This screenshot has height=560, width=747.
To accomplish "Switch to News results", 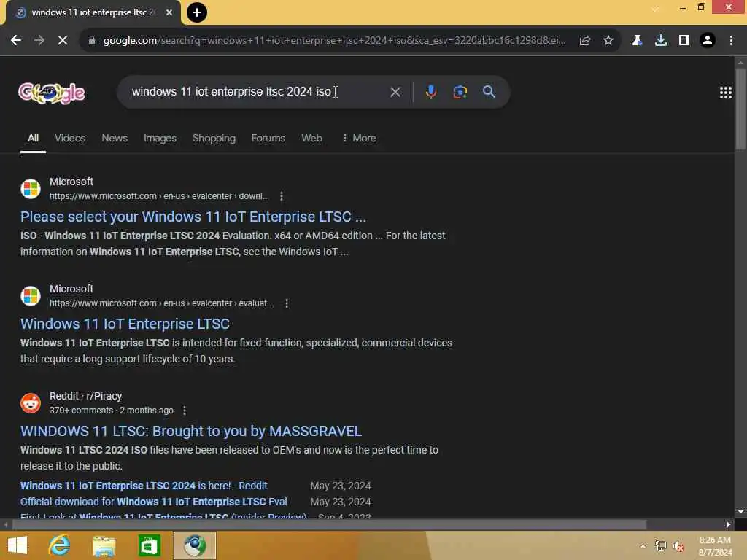I will coord(115,138).
